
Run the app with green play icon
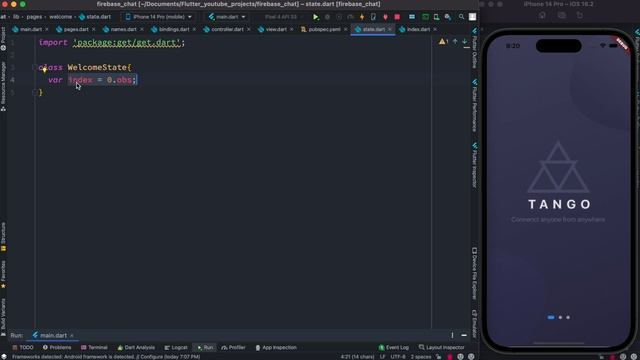point(316,17)
